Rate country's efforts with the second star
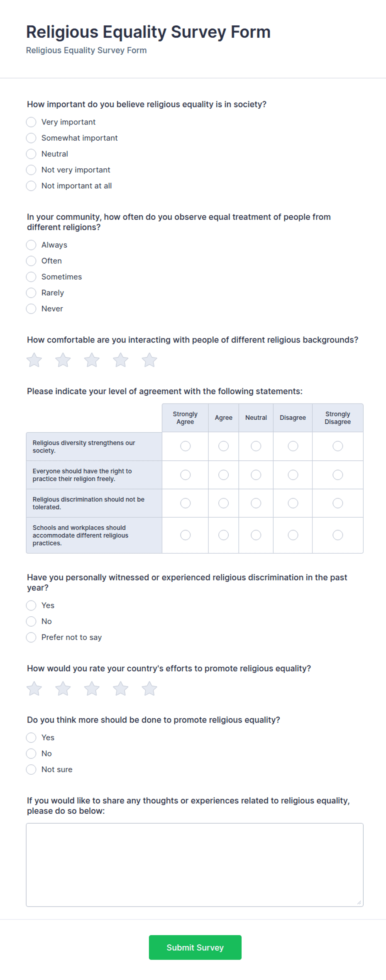 (x=63, y=688)
